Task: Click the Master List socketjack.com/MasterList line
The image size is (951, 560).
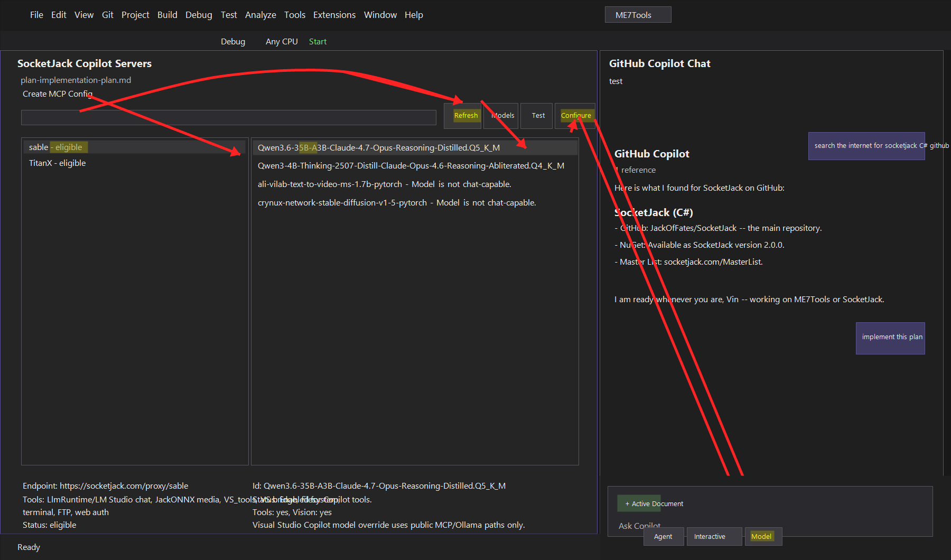Action: click(688, 262)
